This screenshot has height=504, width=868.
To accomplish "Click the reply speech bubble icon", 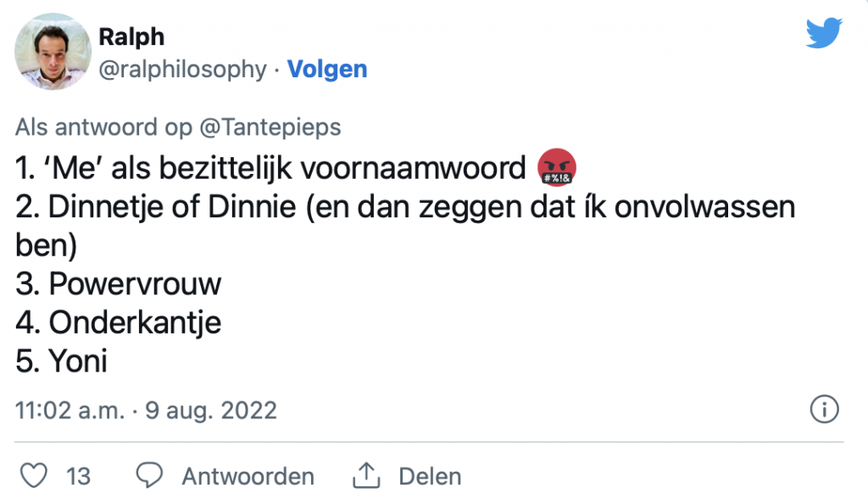I will tap(150, 476).
